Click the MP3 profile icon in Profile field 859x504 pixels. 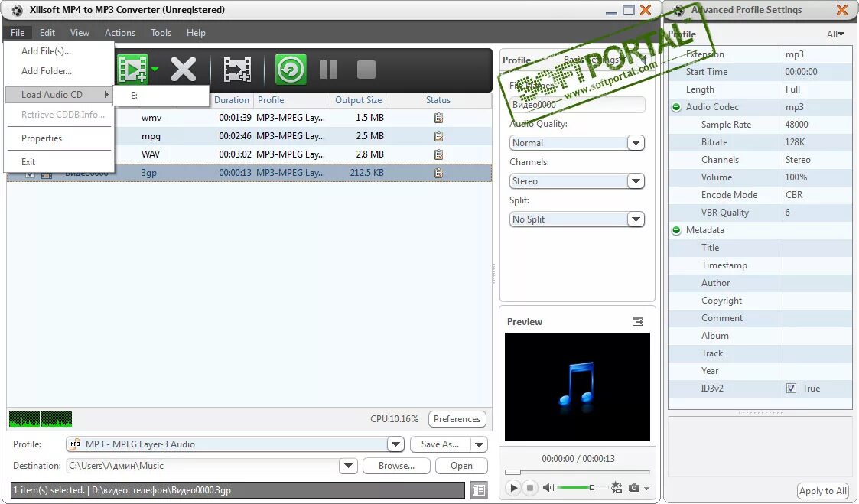76,444
